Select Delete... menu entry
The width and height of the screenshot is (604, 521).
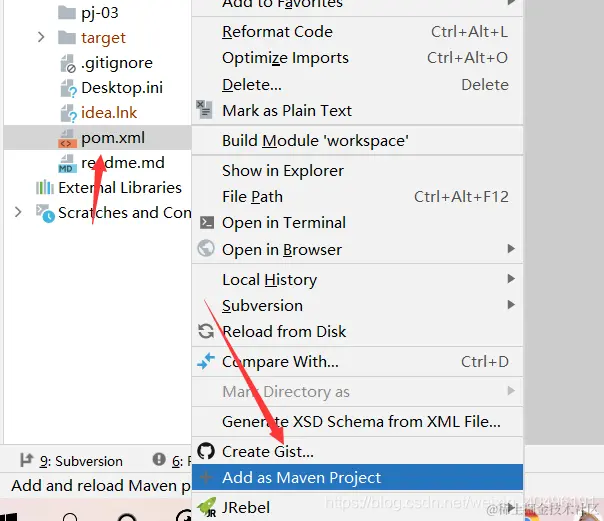(357, 85)
